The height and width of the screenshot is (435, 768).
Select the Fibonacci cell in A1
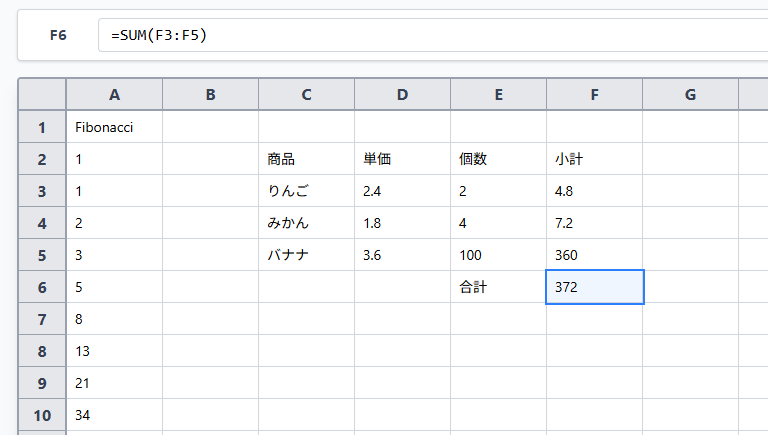(114, 127)
